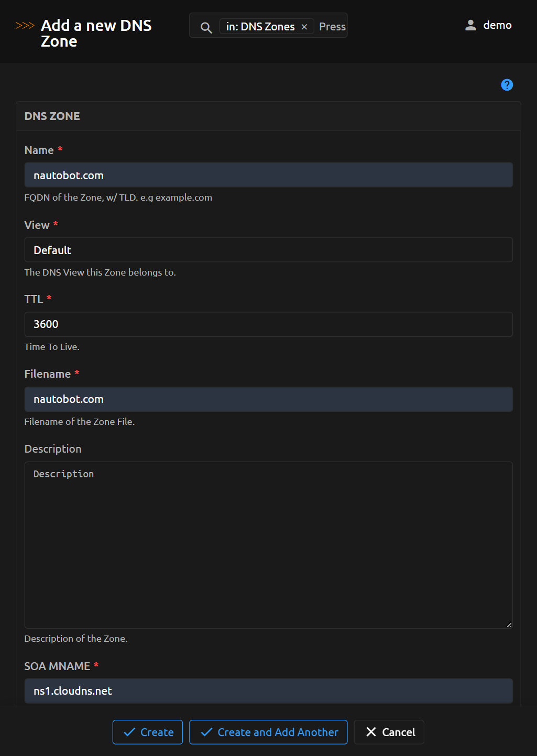Click the TTL field showing 3600
This screenshot has height=756, width=537.
tap(268, 324)
